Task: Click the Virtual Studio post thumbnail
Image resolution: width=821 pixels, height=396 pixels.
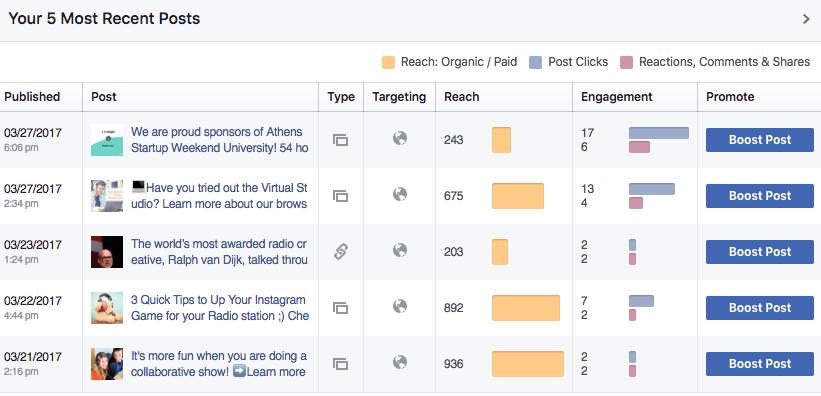Action: pyautogui.click(x=107, y=196)
